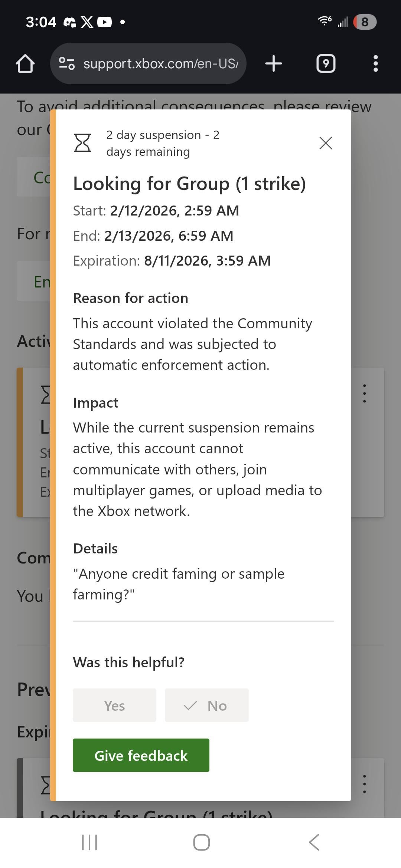
Task: Tap the Looking for Group strike heading
Action: [x=189, y=184]
